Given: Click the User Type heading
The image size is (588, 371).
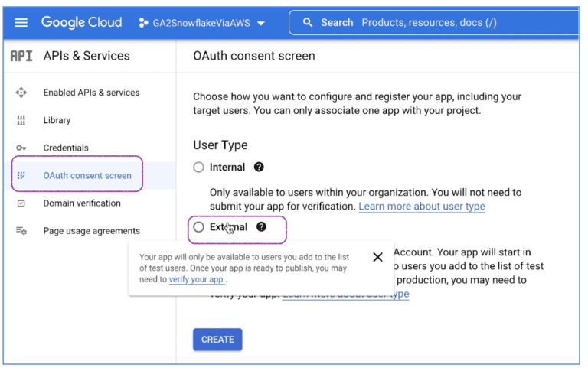Looking at the screenshot, I should pos(220,145).
